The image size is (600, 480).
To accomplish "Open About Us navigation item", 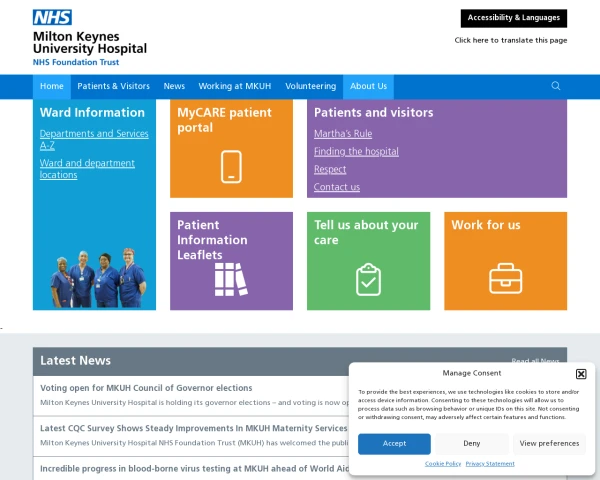I will (x=368, y=86).
